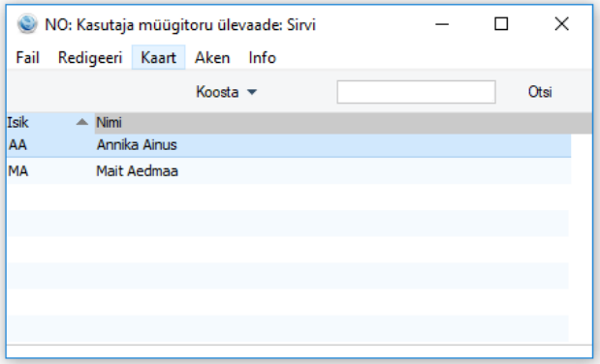Sort by the Isik column header
The width and height of the screenshot is (600, 364).
50,123
